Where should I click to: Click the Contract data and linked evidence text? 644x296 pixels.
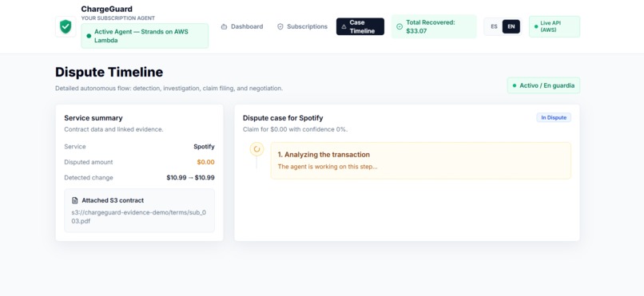click(x=113, y=129)
